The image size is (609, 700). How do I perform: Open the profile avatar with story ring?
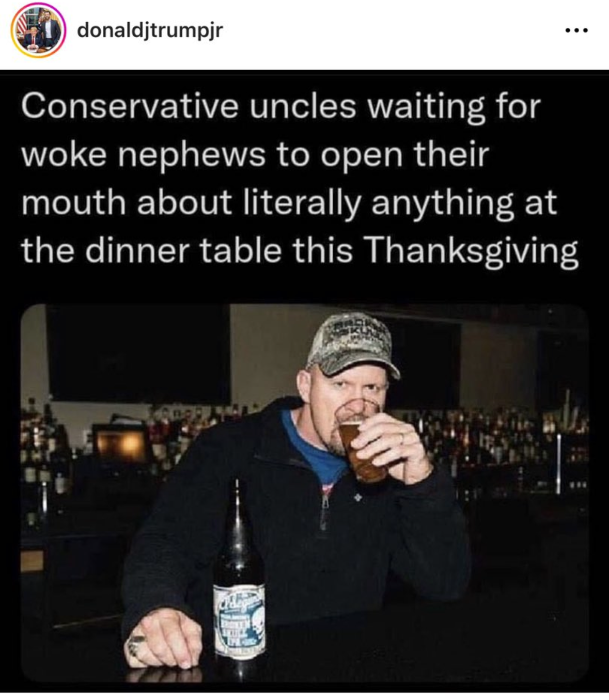[38, 31]
